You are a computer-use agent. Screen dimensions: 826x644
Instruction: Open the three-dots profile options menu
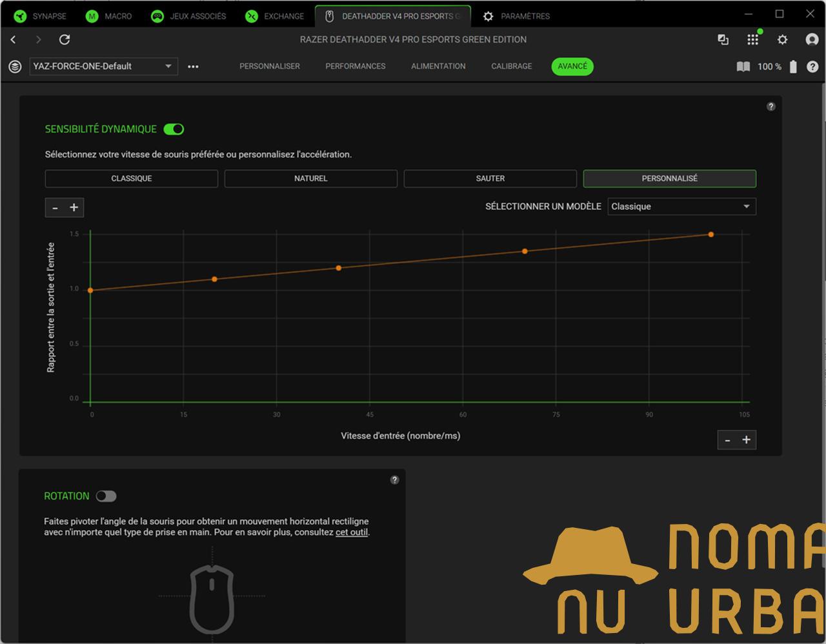[193, 66]
